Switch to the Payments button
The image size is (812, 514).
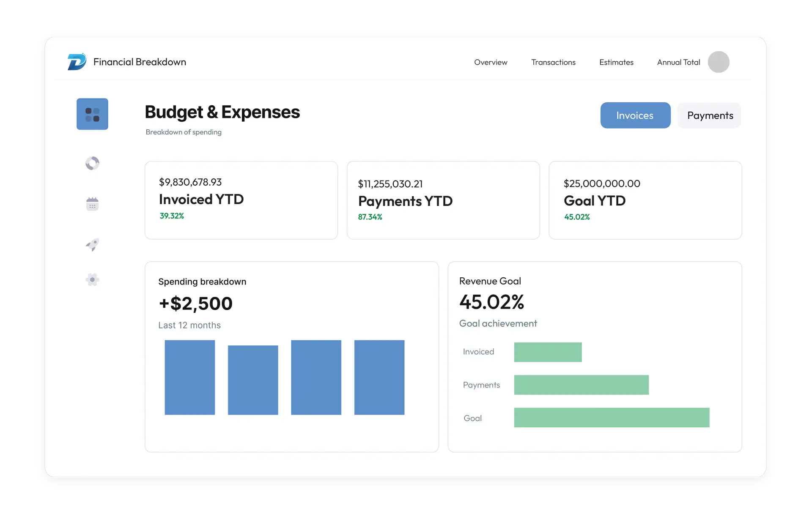709,115
